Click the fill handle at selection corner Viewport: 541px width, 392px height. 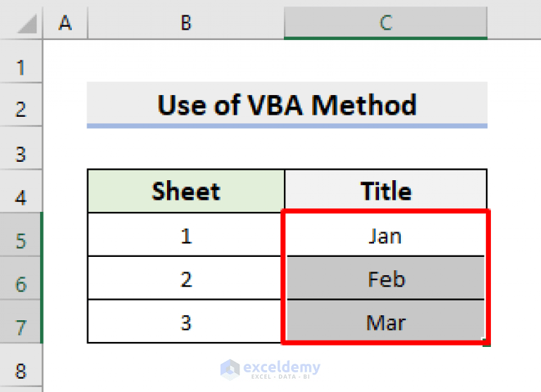tap(487, 343)
